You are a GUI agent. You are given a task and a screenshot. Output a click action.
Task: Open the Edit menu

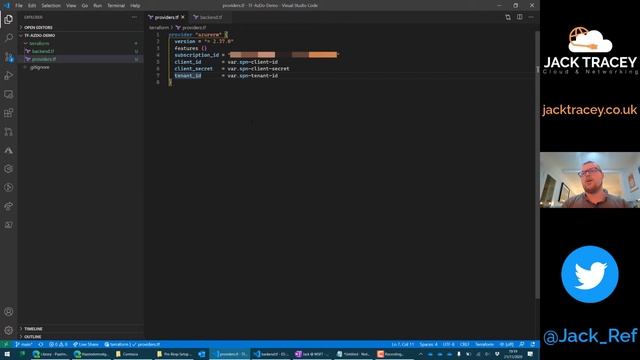tap(32, 6)
